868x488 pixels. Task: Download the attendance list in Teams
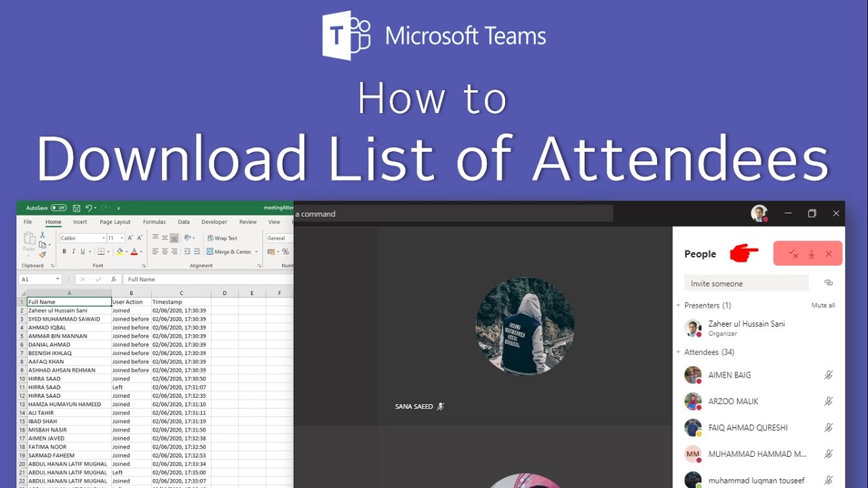pos(811,254)
